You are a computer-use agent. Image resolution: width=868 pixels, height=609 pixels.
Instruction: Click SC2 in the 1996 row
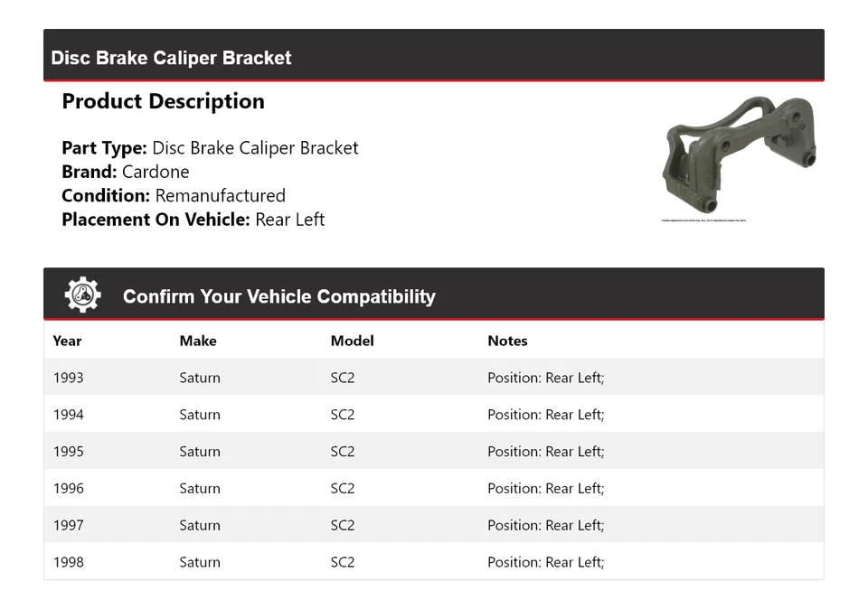pos(343,489)
